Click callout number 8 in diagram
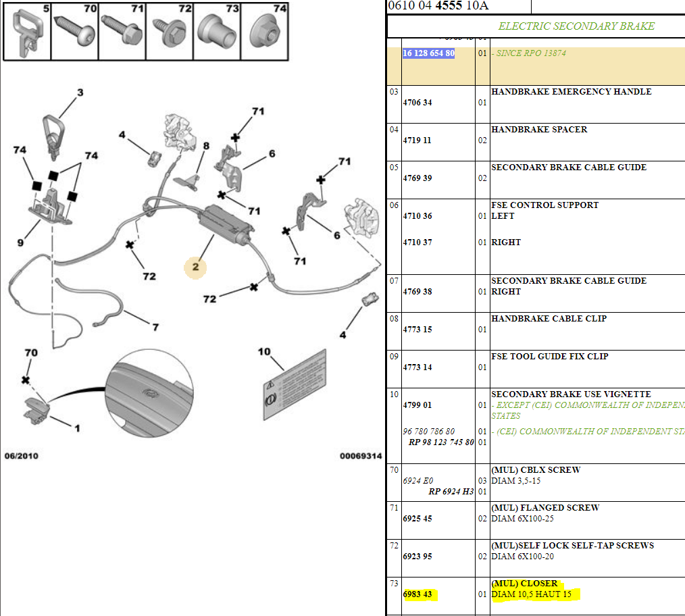Viewport: 685px width, 616px height. coord(206,145)
